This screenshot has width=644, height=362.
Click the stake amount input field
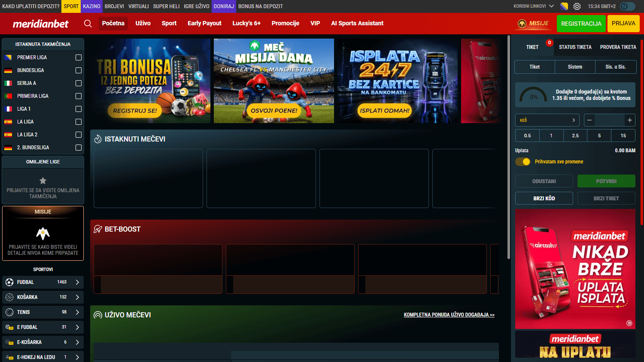point(610,120)
